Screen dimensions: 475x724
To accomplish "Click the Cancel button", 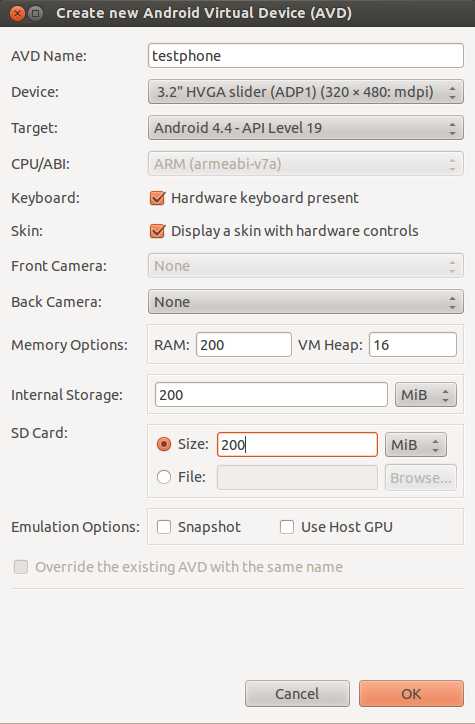I will (297, 694).
